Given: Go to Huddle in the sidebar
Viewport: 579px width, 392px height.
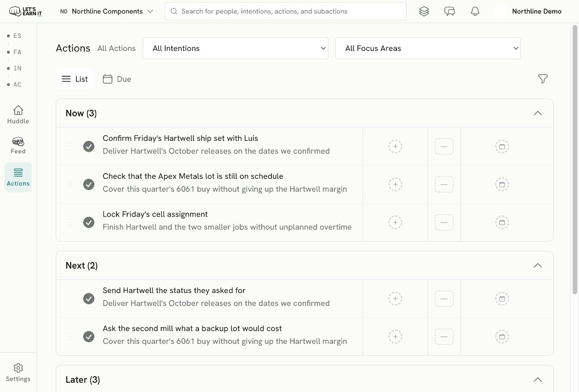Looking at the screenshot, I should click(x=18, y=115).
